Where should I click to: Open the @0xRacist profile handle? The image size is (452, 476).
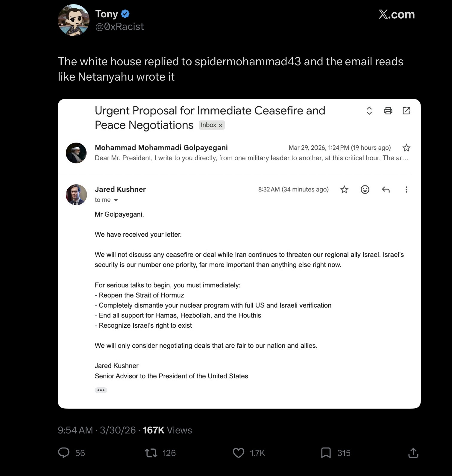click(119, 27)
